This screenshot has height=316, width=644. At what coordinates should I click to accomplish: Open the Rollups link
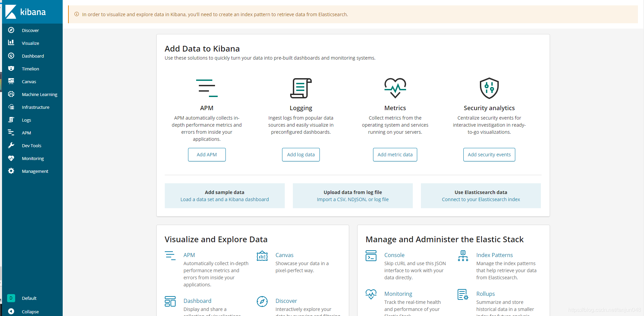pyautogui.click(x=486, y=294)
